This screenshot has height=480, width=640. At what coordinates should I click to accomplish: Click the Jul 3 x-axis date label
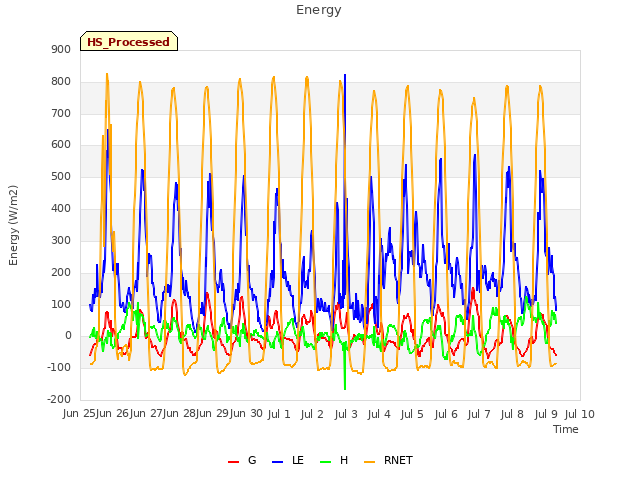point(346,414)
